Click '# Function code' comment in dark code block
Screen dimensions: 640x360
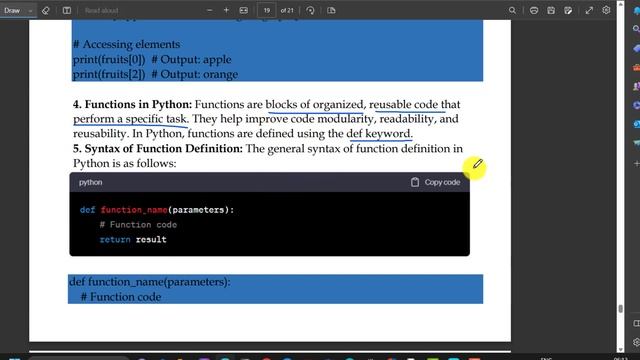tap(138, 225)
